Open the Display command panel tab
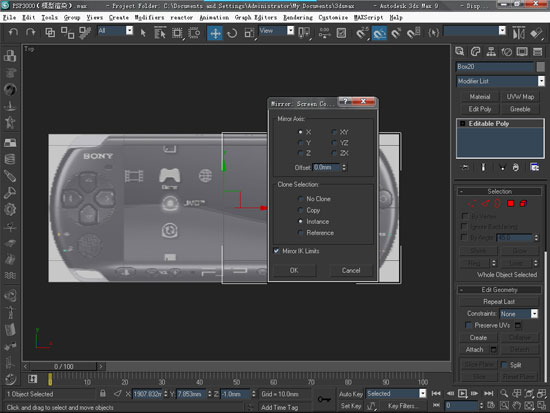 coord(522,52)
